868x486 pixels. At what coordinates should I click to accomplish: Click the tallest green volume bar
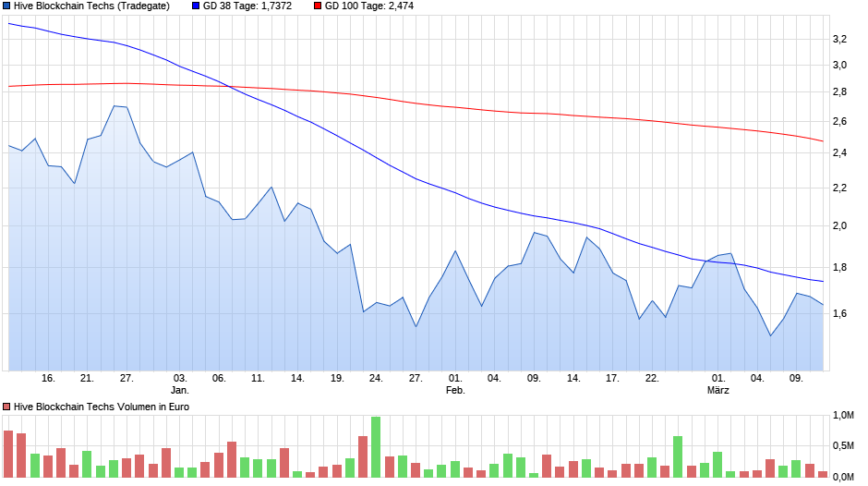coord(376,446)
